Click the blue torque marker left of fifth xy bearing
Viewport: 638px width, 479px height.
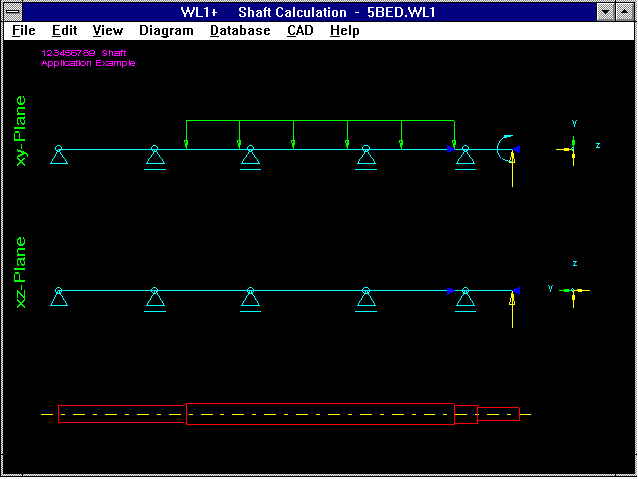[451, 149]
